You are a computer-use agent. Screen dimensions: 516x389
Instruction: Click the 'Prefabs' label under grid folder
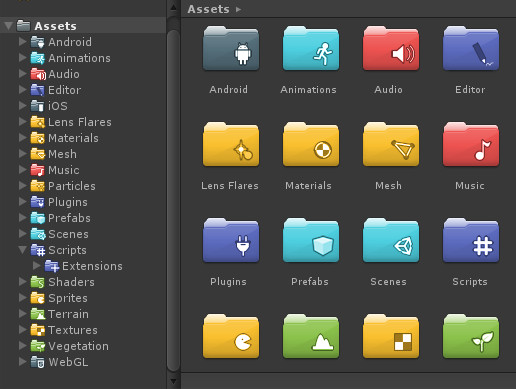pyautogui.click(x=310, y=282)
